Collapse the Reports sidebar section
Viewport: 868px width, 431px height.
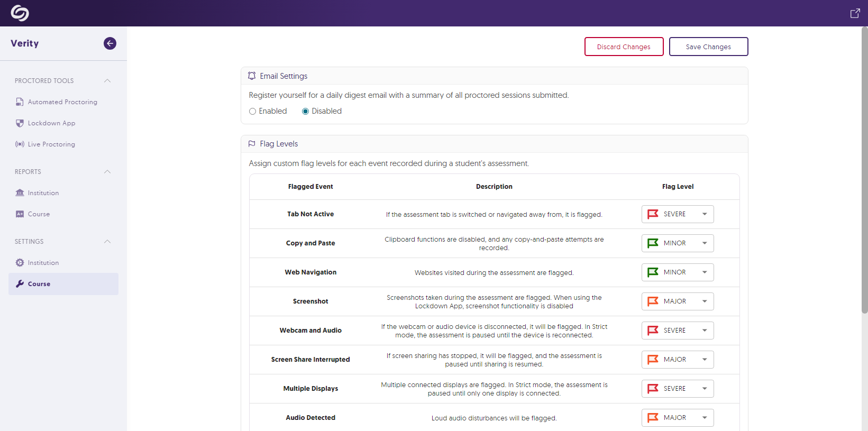107,172
